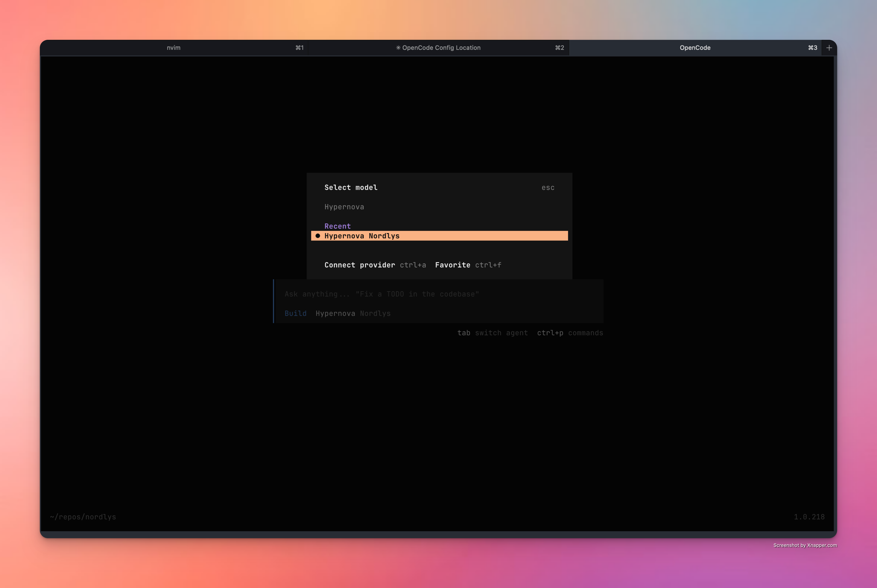Click the bullet dot beside Hypernova Nordlys

pyautogui.click(x=318, y=236)
